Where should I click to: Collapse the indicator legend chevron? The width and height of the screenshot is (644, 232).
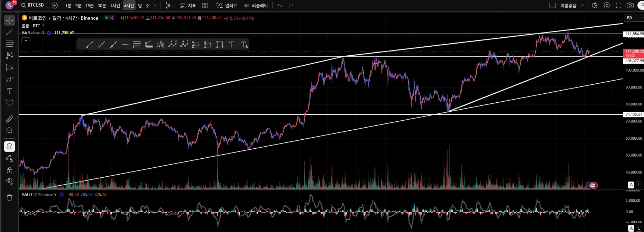pyautogui.click(x=26, y=41)
